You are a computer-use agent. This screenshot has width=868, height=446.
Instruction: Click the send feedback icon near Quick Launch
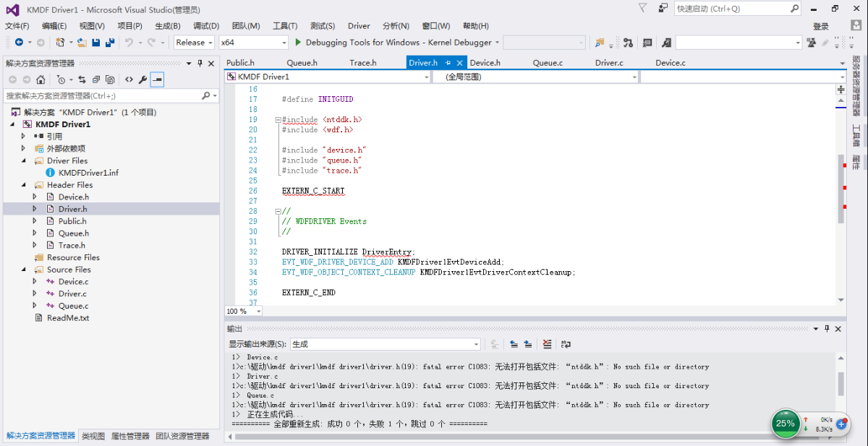[x=663, y=8]
